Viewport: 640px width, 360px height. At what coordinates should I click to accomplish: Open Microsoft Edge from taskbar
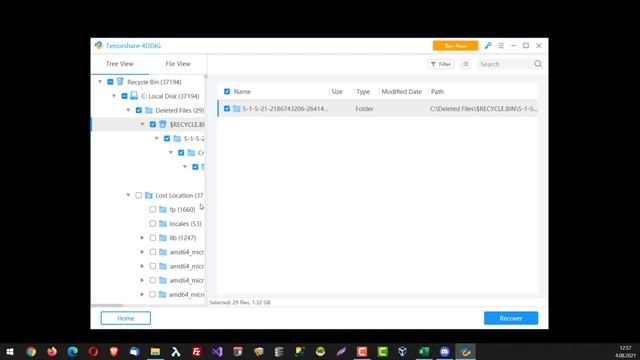click(73, 351)
